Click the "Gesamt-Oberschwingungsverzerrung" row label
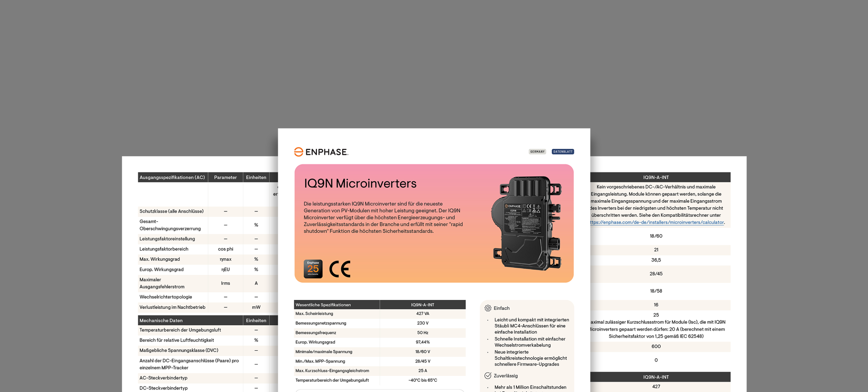This screenshot has height=392, width=868. (170, 225)
